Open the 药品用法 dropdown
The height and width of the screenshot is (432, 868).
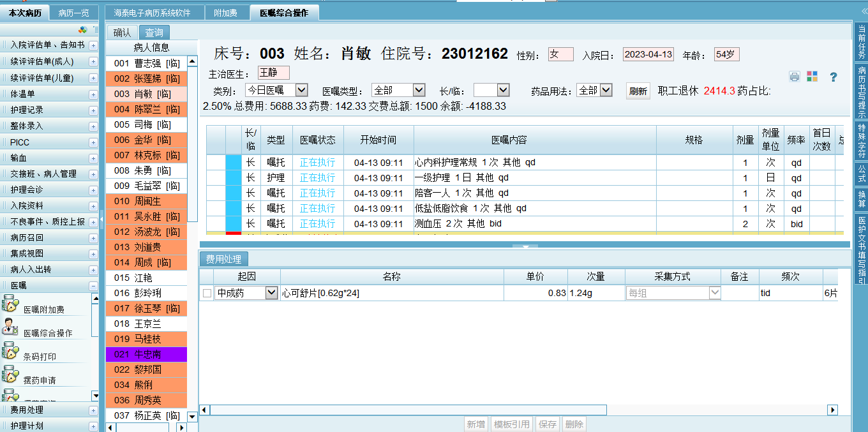(x=606, y=90)
